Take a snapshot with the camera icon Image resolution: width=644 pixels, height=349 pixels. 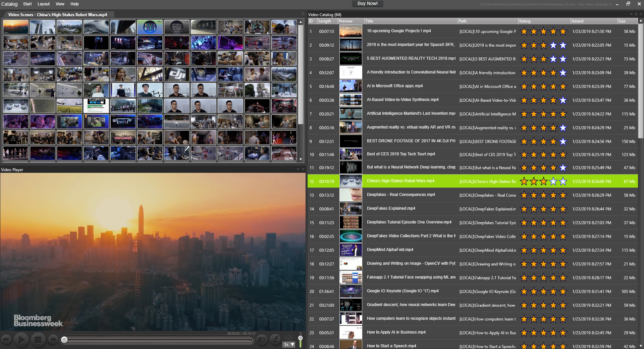pyautogui.click(x=262, y=340)
